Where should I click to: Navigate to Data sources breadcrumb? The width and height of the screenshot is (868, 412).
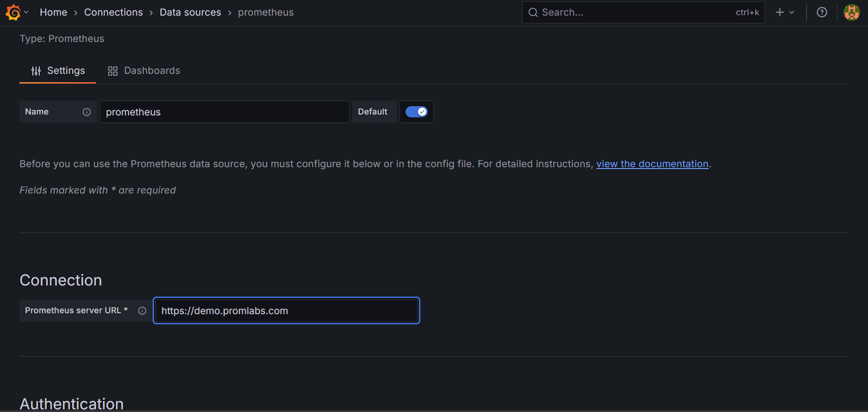[x=190, y=12]
